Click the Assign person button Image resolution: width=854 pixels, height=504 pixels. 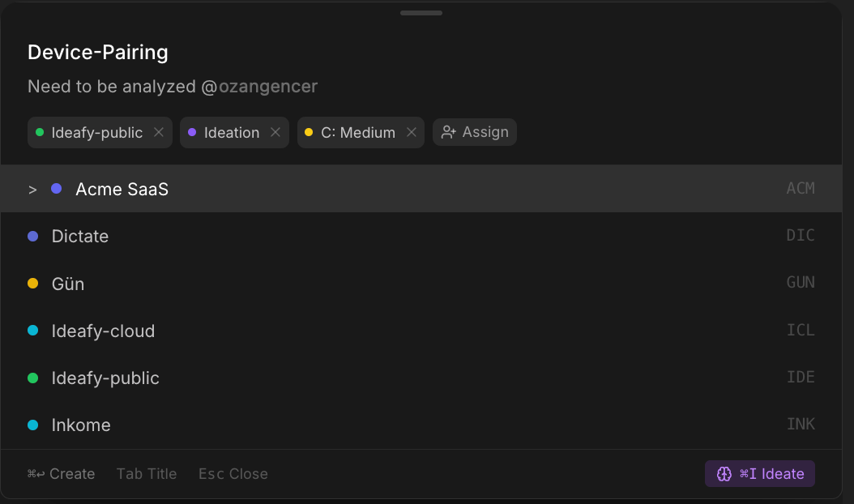coord(475,133)
